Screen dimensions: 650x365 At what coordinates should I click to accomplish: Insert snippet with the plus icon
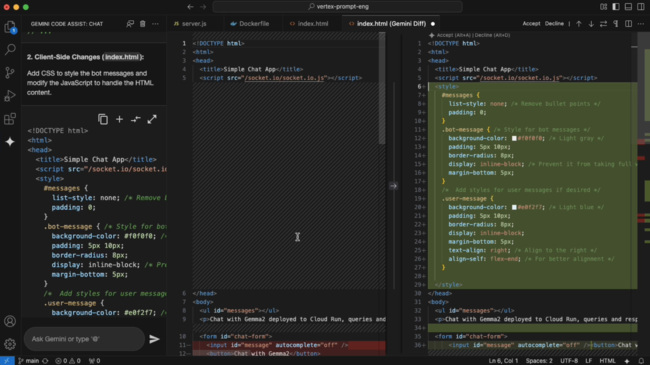click(119, 119)
